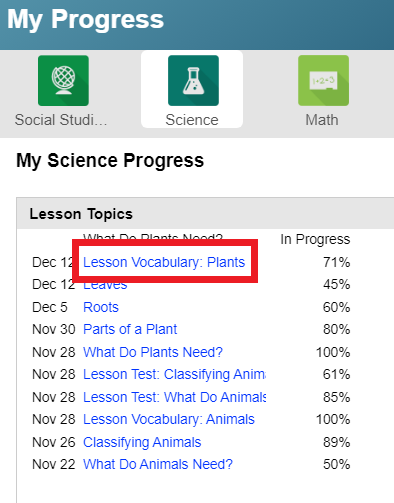
Task: Open the Parts of a Plant lesson
Action: click(x=130, y=329)
